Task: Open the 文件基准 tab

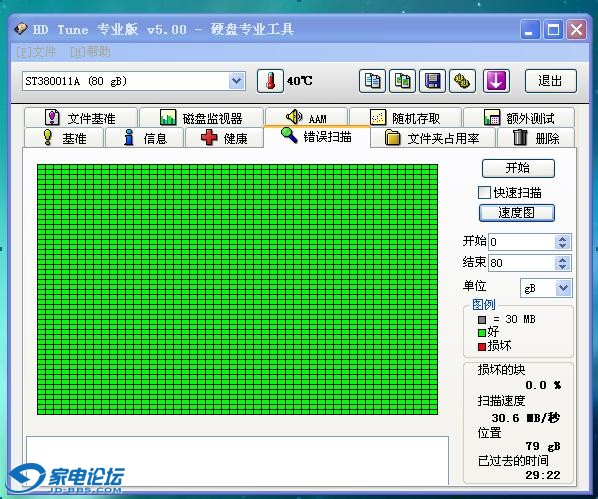Action: pos(81,118)
